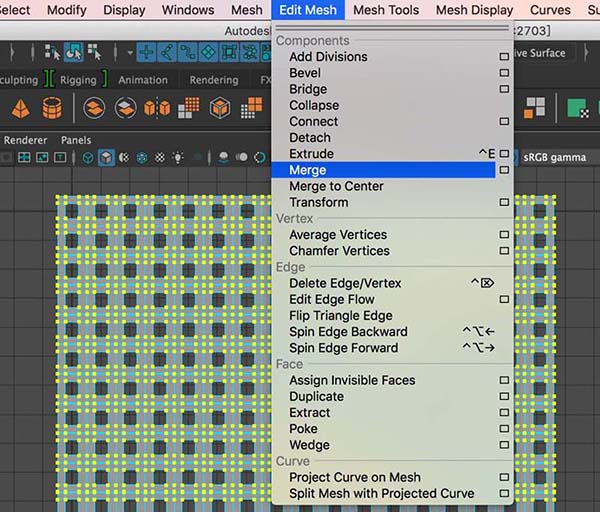This screenshot has height=512, width=600.
Task: Click the shadows icon in panel toolbar
Action: point(223,157)
